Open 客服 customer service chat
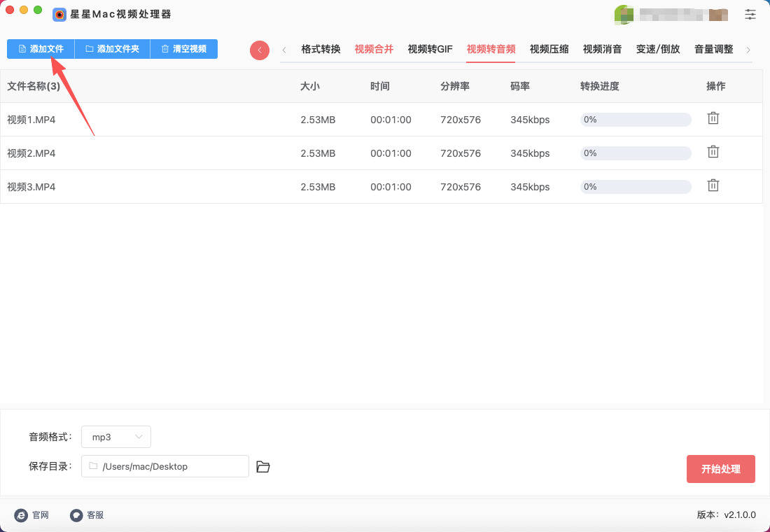The width and height of the screenshot is (770, 532). click(x=87, y=515)
